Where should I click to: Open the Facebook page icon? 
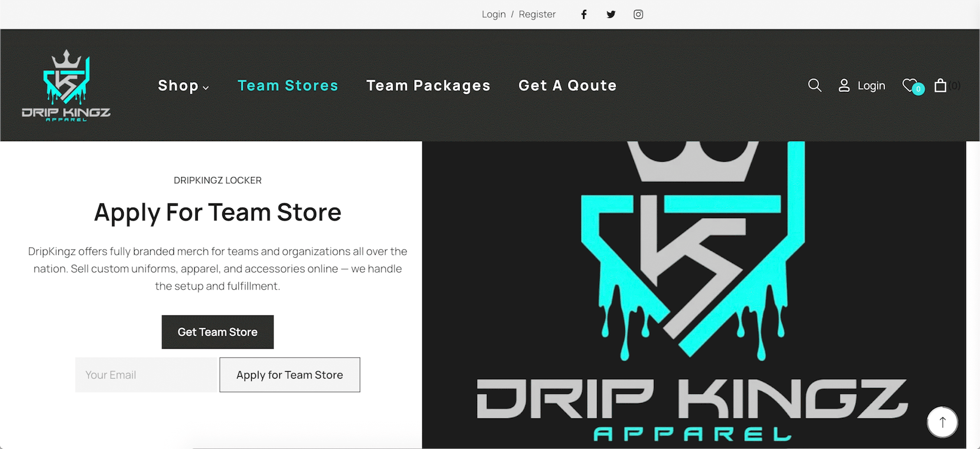pos(584,14)
